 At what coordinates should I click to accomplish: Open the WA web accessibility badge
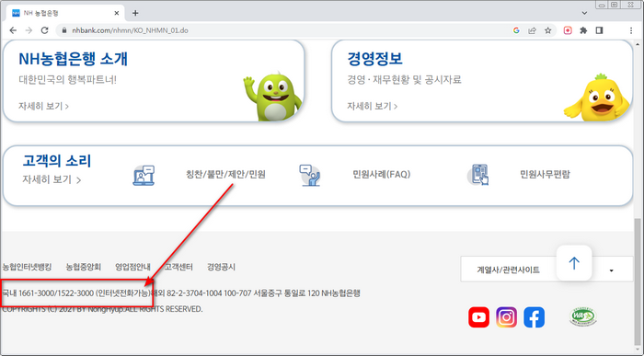click(x=582, y=316)
